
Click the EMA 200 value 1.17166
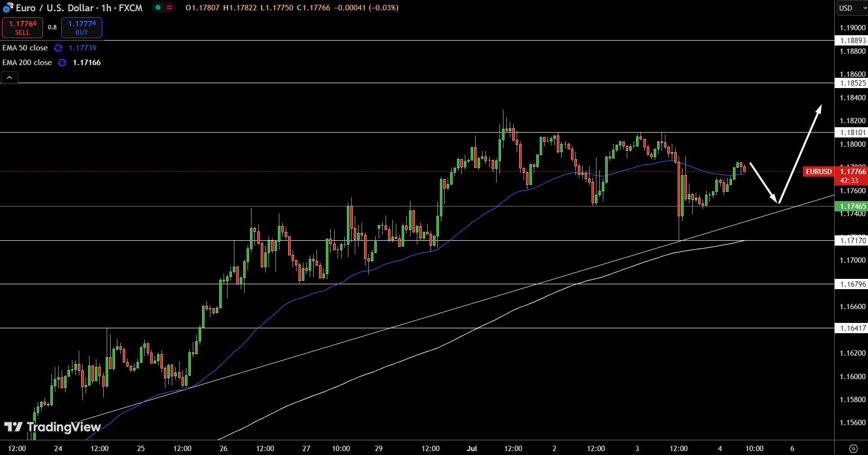point(87,63)
